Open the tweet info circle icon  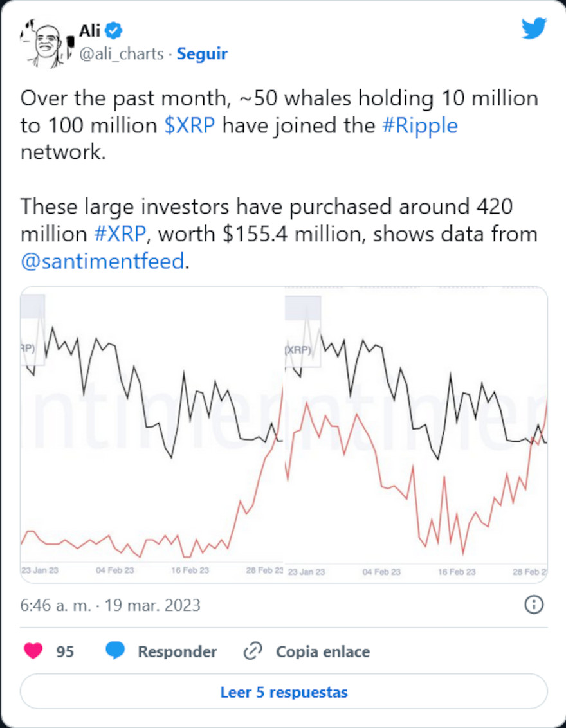pos(534,605)
